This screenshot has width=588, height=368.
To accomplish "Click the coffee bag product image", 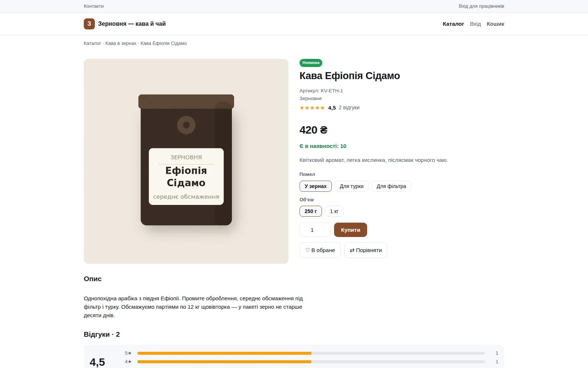I will coord(186,161).
